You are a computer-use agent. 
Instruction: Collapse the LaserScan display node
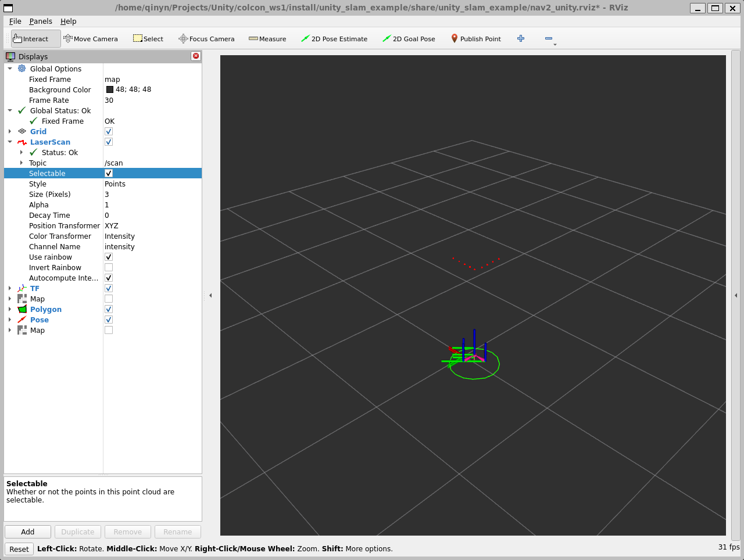coord(10,142)
